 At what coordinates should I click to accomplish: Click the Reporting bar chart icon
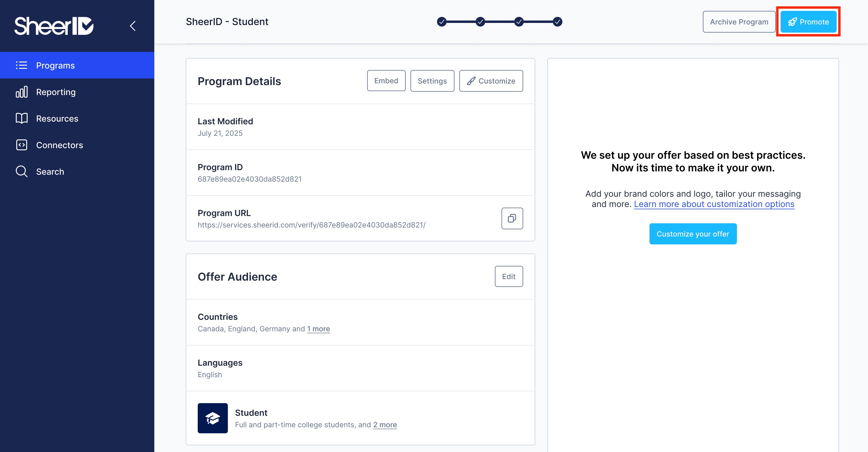22,92
